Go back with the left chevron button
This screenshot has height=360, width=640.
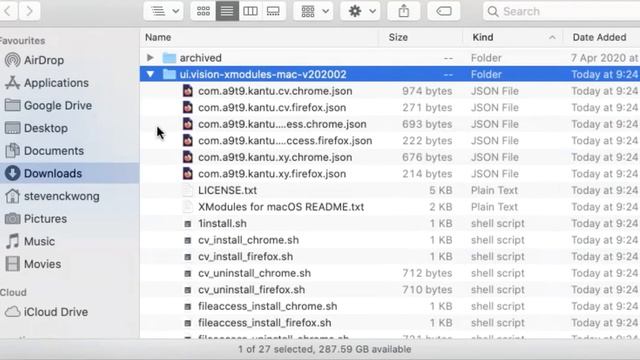click(x=7, y=11)
